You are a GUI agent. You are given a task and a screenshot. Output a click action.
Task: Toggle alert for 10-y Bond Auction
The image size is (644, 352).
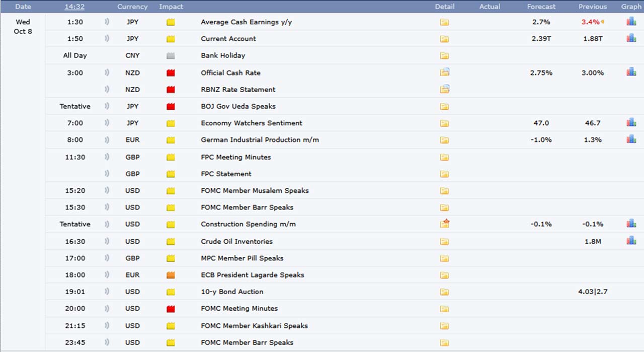(x=107, y=292)
